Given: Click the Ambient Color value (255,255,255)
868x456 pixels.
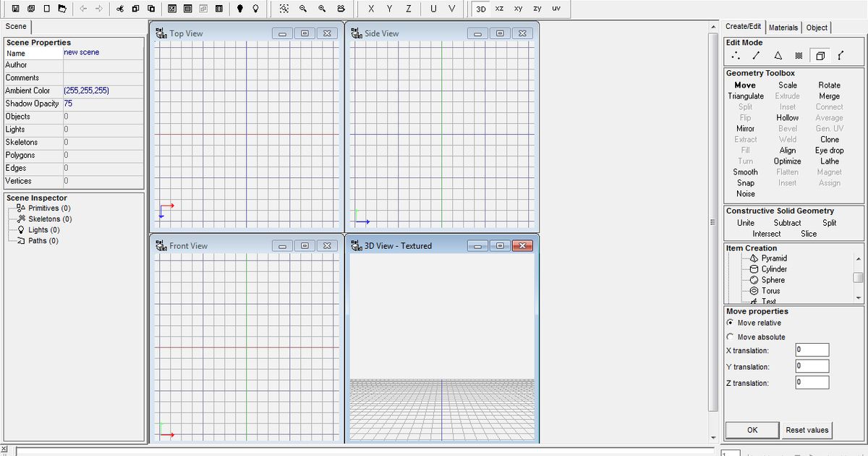Looking at the screenshot, I should [x=86, y=91].
